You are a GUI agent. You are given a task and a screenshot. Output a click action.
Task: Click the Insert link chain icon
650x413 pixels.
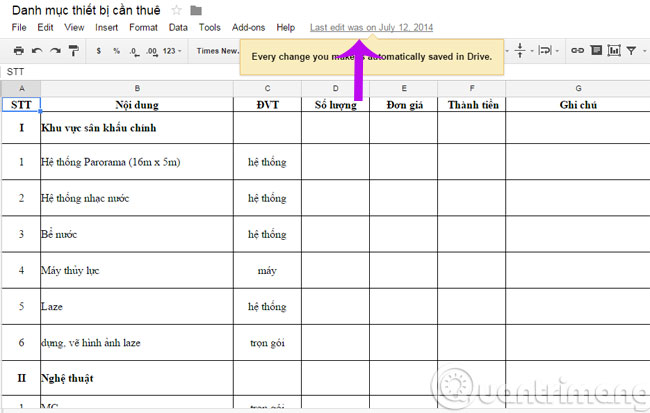pyautogui.click(x=577, y=51)
